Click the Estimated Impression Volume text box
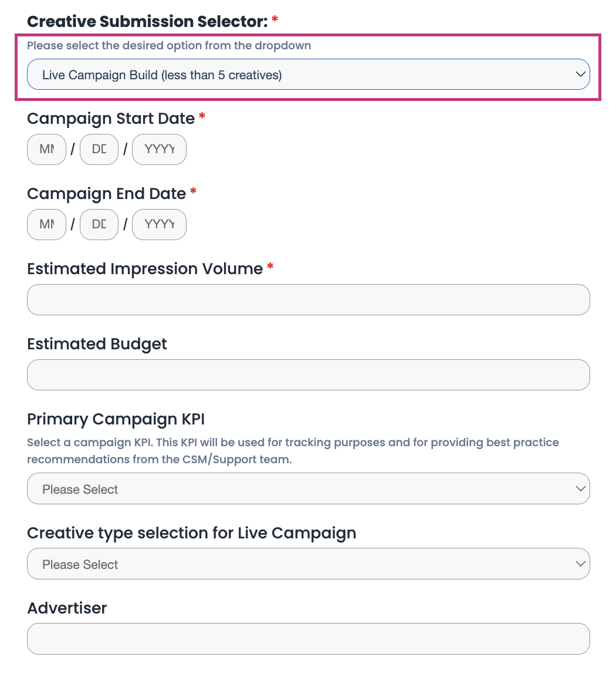This screenshot has height=674, width=616. point(308,300)
